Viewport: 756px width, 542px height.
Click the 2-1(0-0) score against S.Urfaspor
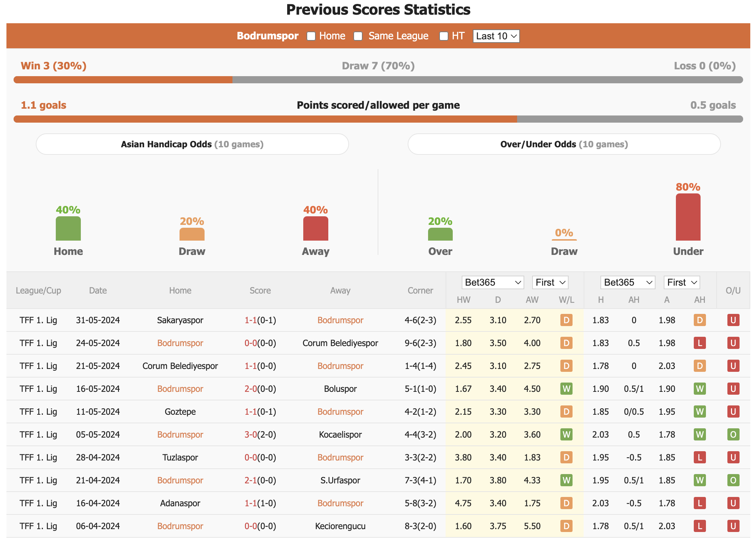pos(260,480)
